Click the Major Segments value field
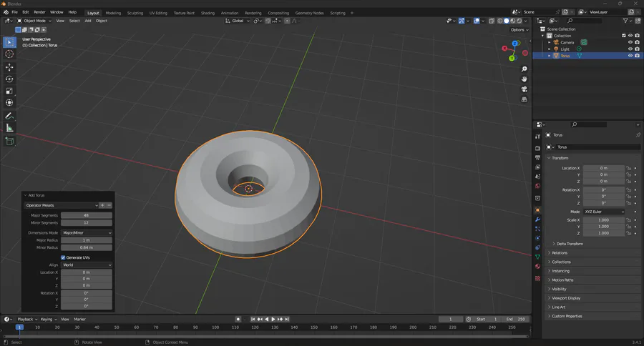 (87, 215)
